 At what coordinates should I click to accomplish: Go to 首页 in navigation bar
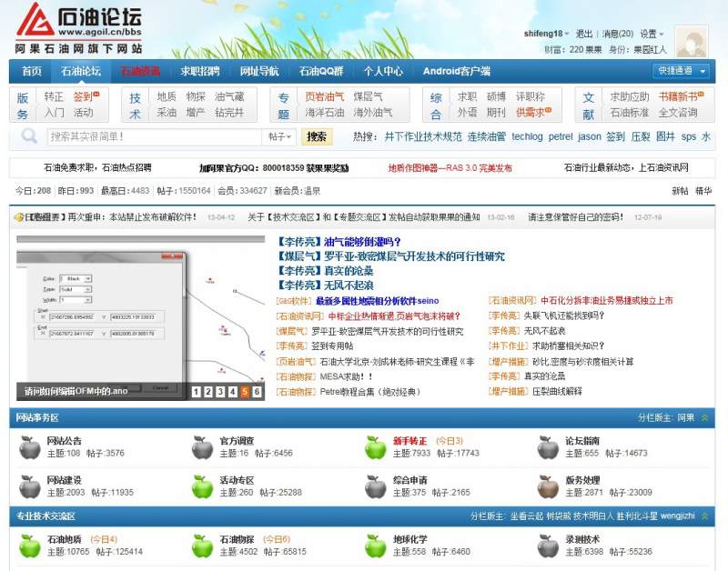click(x=32, y=71)
